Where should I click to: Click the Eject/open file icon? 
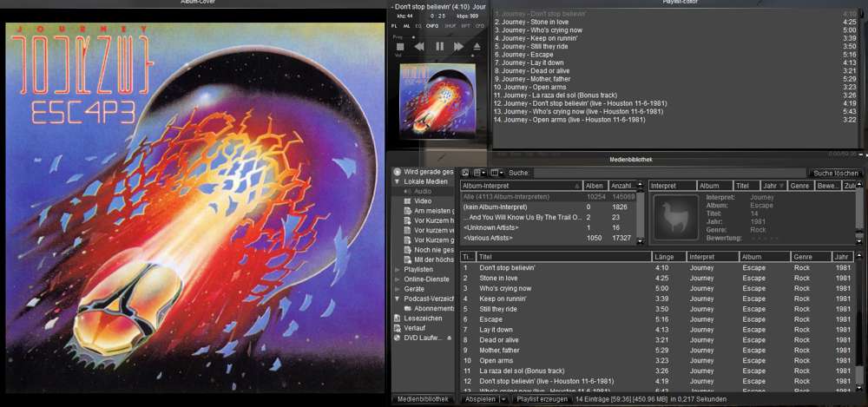click(476, 47)
